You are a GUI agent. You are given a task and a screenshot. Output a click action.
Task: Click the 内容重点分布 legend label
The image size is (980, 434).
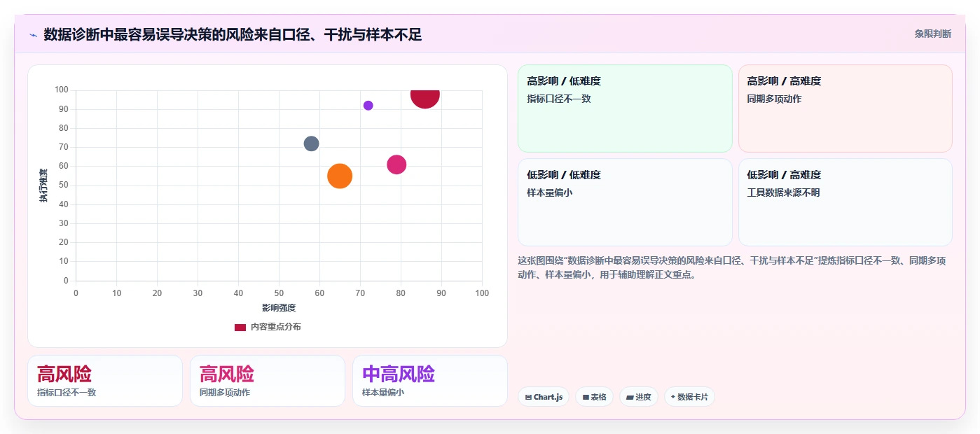(276, 327)
